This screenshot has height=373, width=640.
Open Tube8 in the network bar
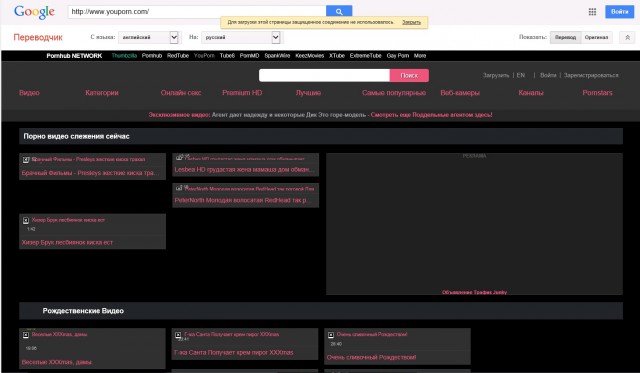pyautogui.click(x=227, y=56)
